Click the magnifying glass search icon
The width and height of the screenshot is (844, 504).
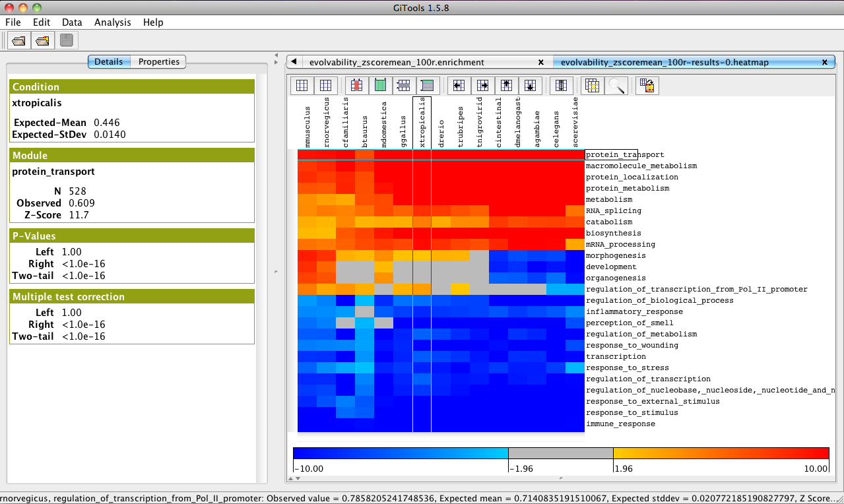point(616,86)
